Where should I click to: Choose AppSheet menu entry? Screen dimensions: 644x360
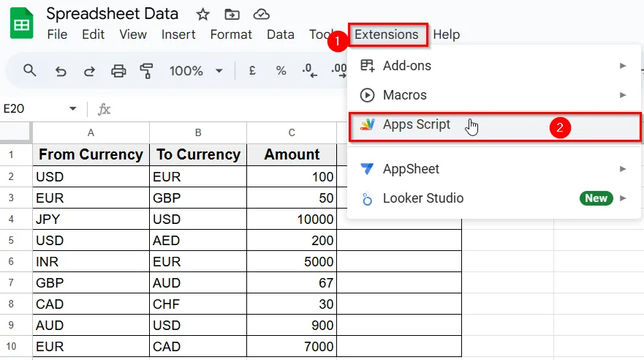pos(494,169)
